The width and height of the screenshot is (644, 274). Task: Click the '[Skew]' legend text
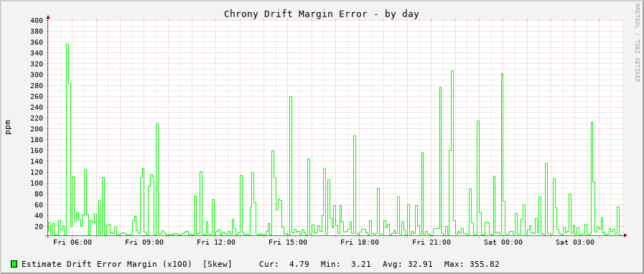pos(218,264)
